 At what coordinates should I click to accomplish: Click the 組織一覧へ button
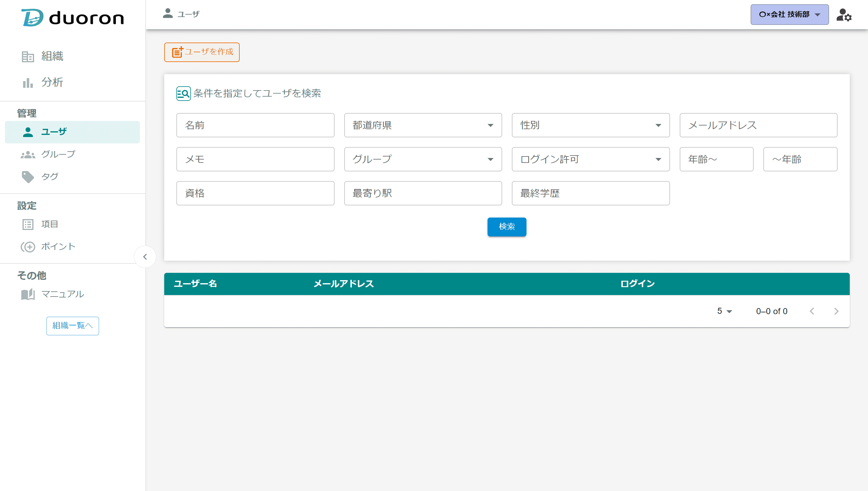point(73,326)
